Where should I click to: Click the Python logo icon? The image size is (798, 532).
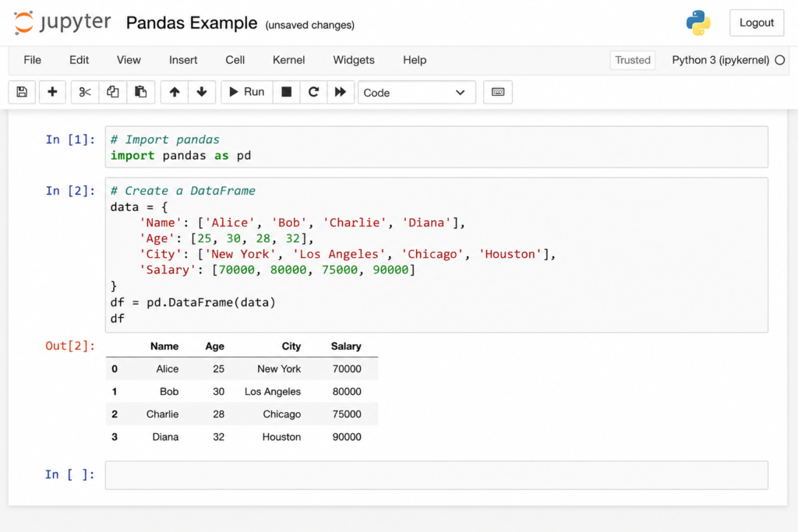(698, 23)
